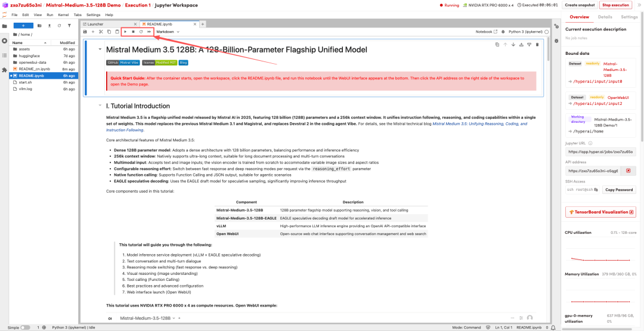Click the Jupyter URL input field
This screenshot has width=644, height=331.
pyautogui.click(x=600, y=151)
